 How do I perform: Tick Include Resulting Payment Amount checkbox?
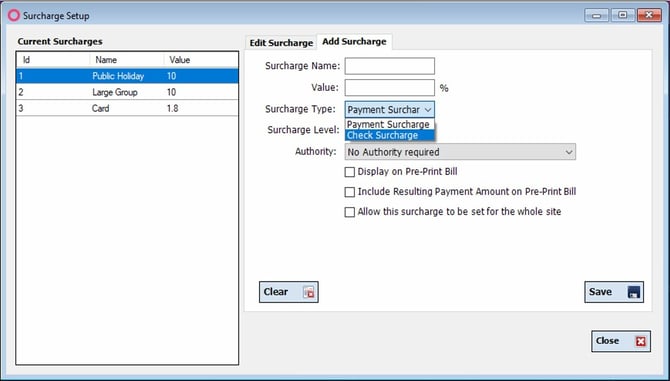tap(350, 192)
